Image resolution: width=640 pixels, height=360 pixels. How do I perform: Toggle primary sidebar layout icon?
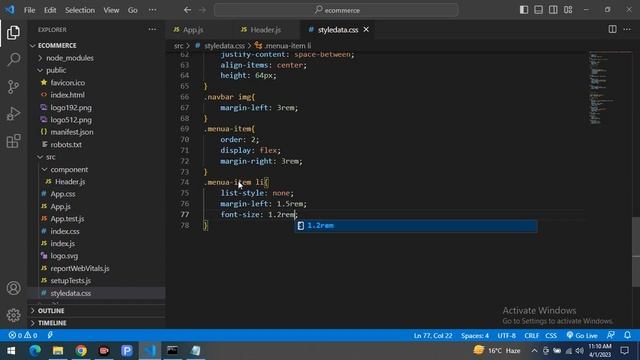(524, 10)
